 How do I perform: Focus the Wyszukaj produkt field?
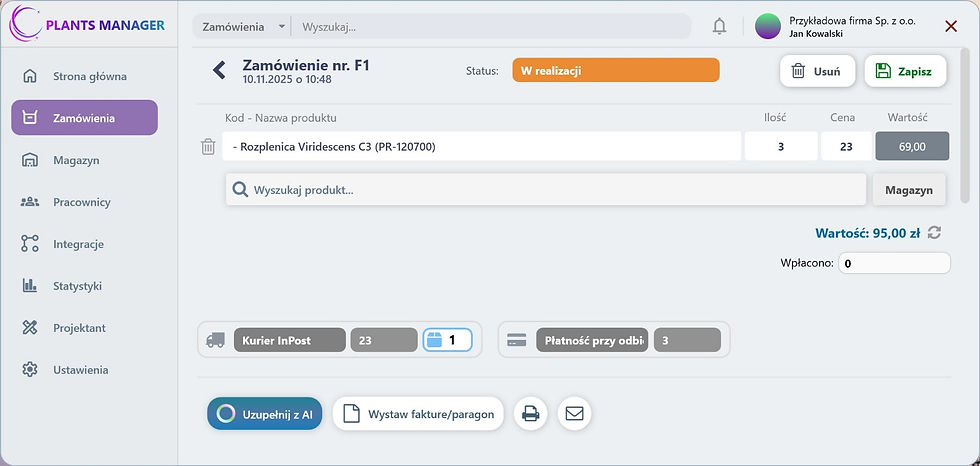coord(546,190)
